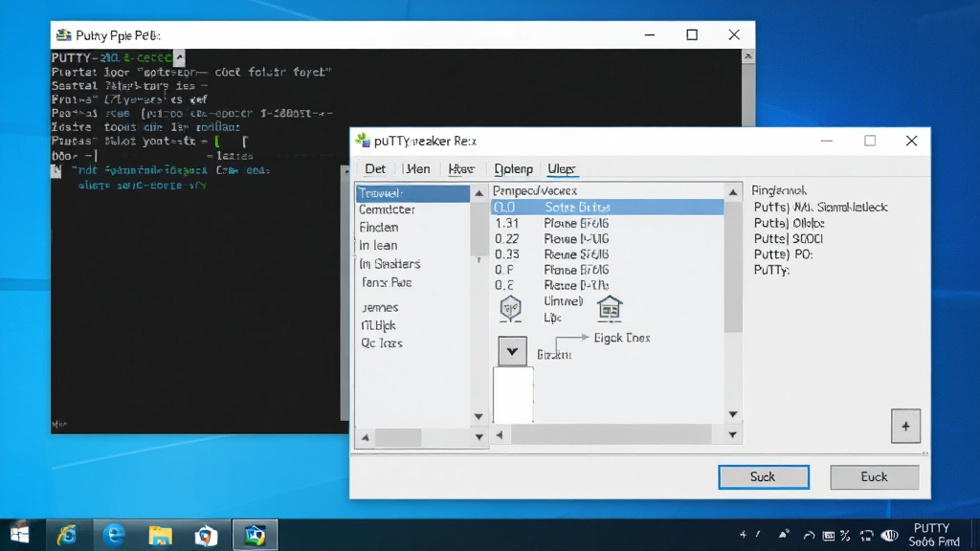Viewport: 980px width, 551px height.
Task: Switch to the Hter tab
Action: coord(461,168)
